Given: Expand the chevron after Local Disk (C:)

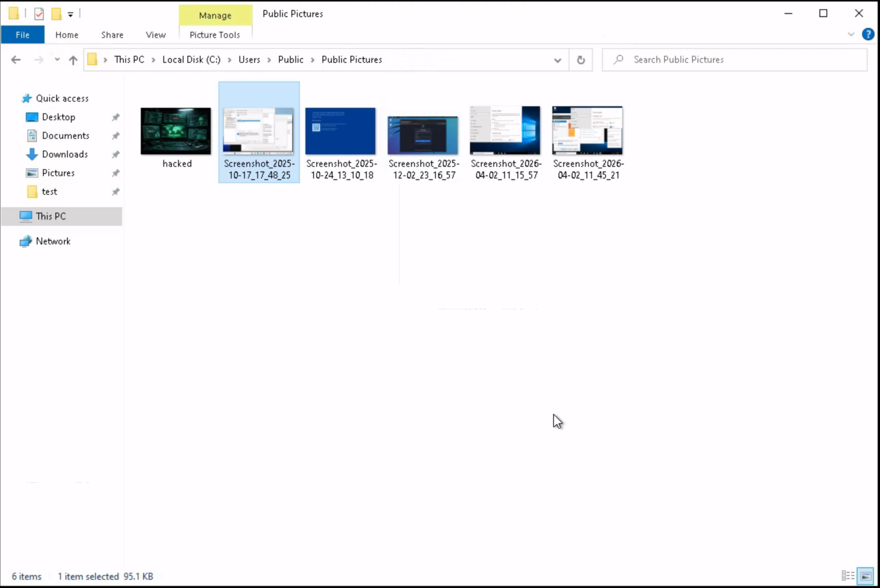Looking at the screenshot, I should pos(229,60).
